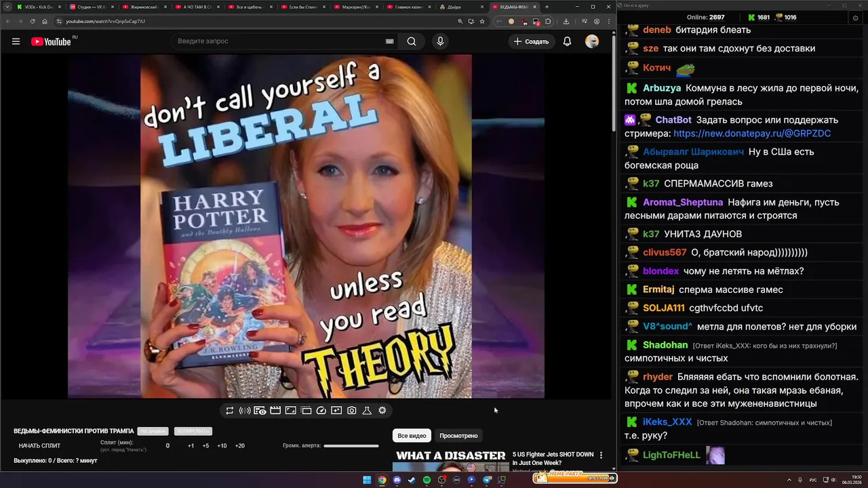
Task: Click the "На дущком" button beside the title
Action: click(x=153, y=431)
